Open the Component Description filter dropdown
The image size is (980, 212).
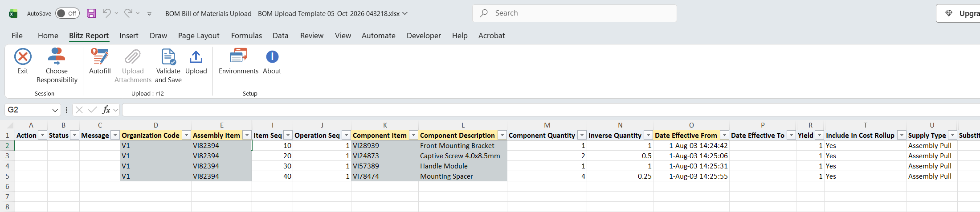(x=502, y=136)
